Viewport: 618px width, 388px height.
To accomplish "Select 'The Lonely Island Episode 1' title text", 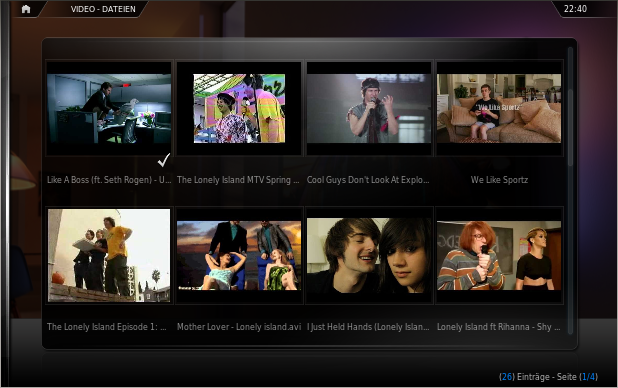I will tap(107, 327).
